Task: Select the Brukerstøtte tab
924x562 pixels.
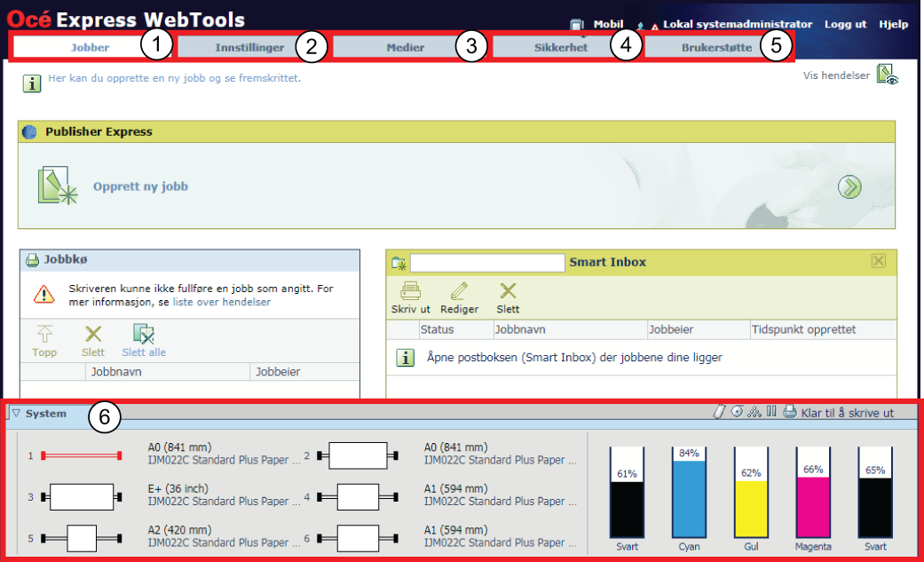Action: click(x=716, y=47)
